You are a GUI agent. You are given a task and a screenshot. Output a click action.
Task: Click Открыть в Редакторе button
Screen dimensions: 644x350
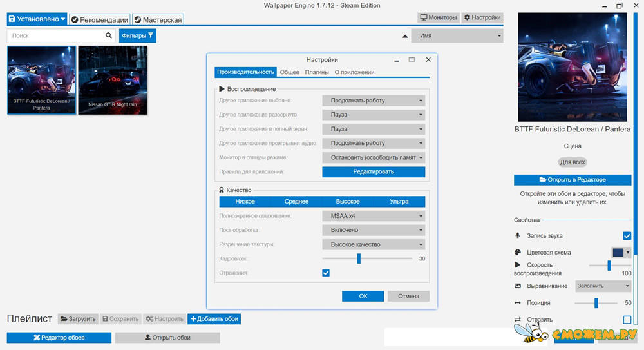point(573,180)
